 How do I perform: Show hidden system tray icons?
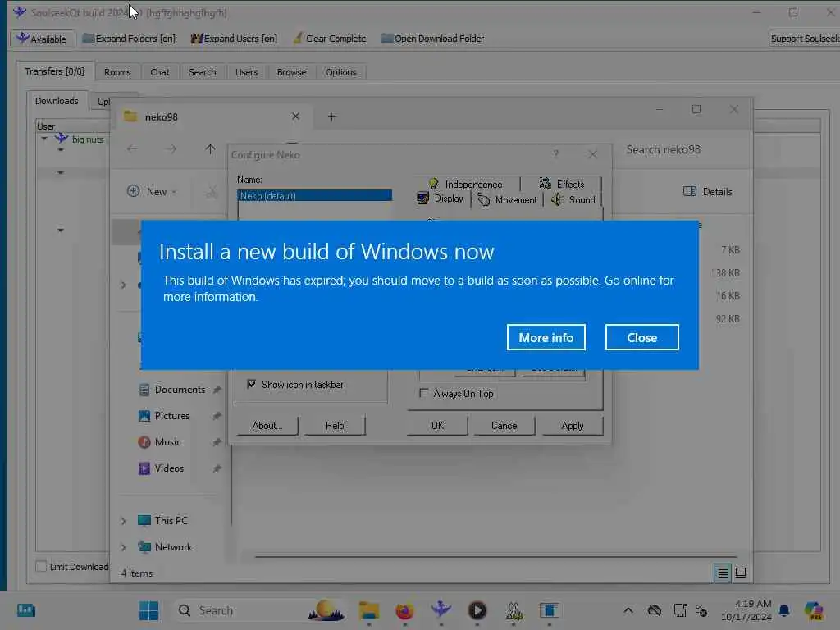[628, 610]
